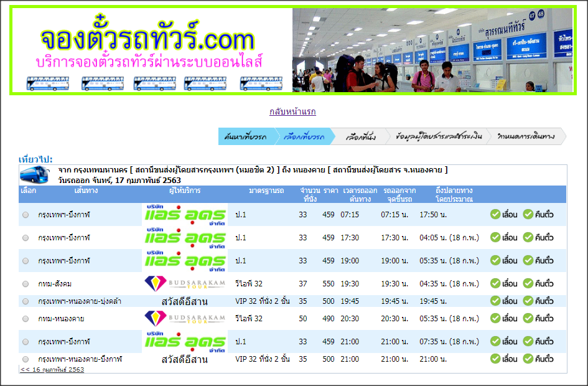Click เลื่อน checkmark in 21:00 แอร์ อุดร row
Viewport: 588px width, 386px height.
click(x=495, y=341)
